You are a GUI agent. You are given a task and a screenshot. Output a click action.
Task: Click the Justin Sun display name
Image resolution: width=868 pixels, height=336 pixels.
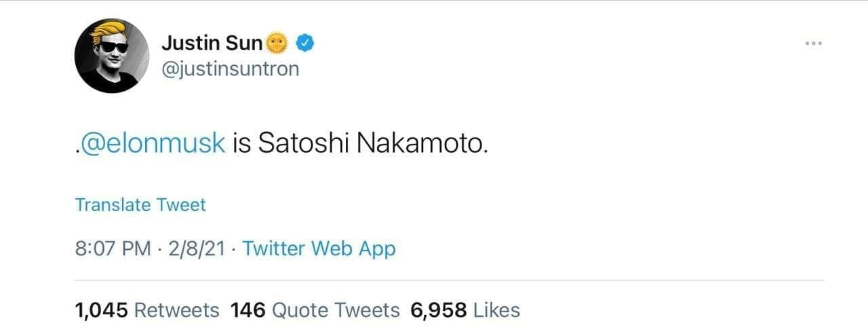pos(212,43)
